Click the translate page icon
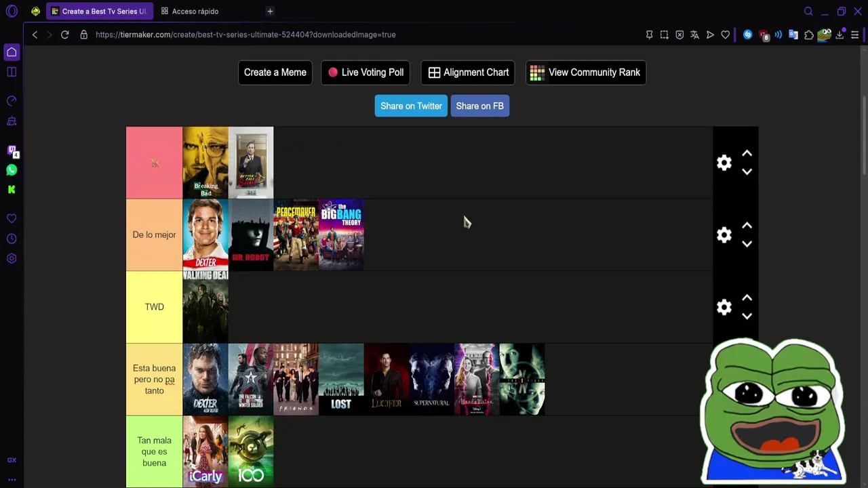868x488 pixels. 694,35
